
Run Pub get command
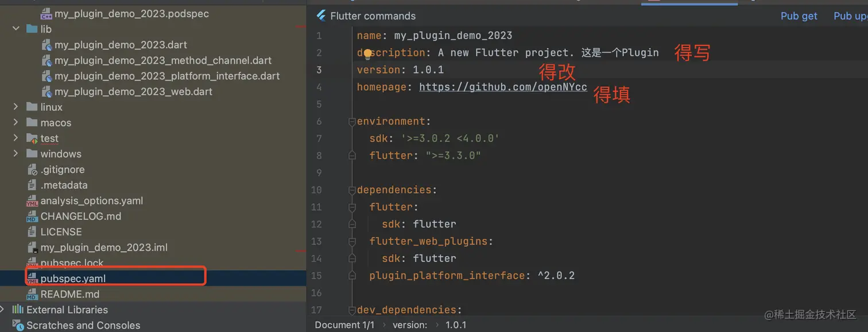799,16
